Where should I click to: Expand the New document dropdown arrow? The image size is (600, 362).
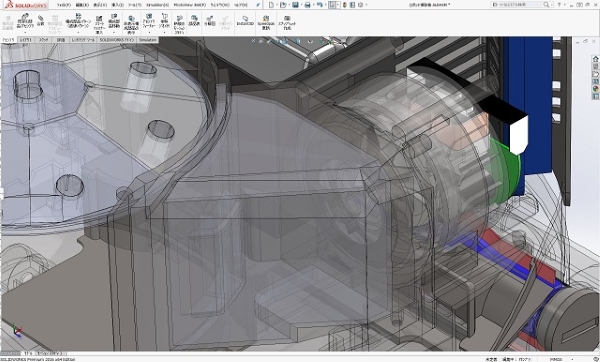click(276, 5)
